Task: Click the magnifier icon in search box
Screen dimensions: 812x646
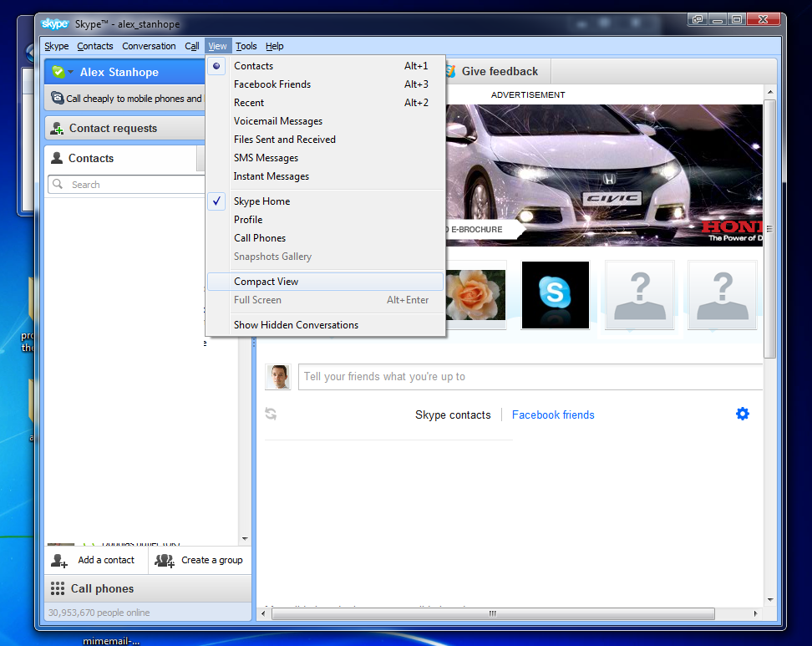Action: tap(58, 185)
